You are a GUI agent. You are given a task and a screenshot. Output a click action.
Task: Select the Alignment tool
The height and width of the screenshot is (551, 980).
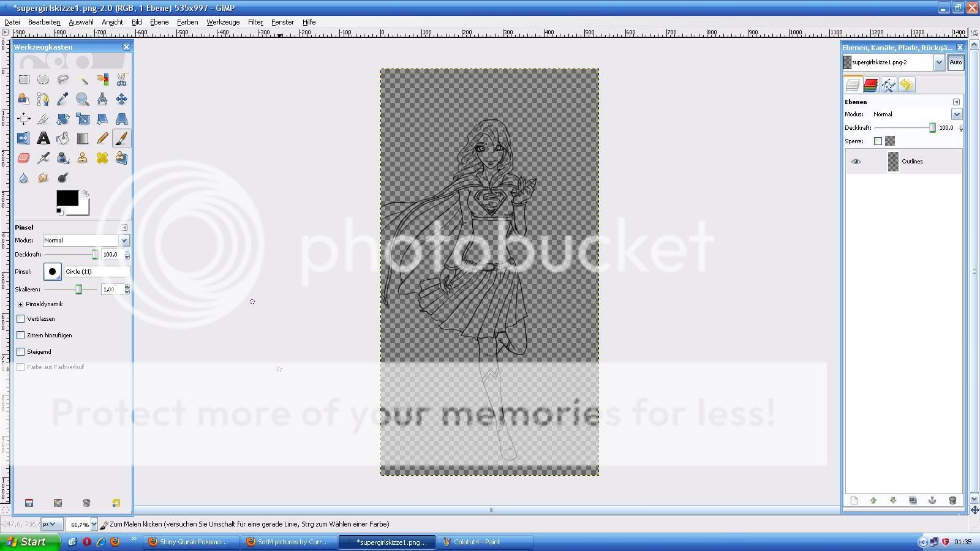23,119
